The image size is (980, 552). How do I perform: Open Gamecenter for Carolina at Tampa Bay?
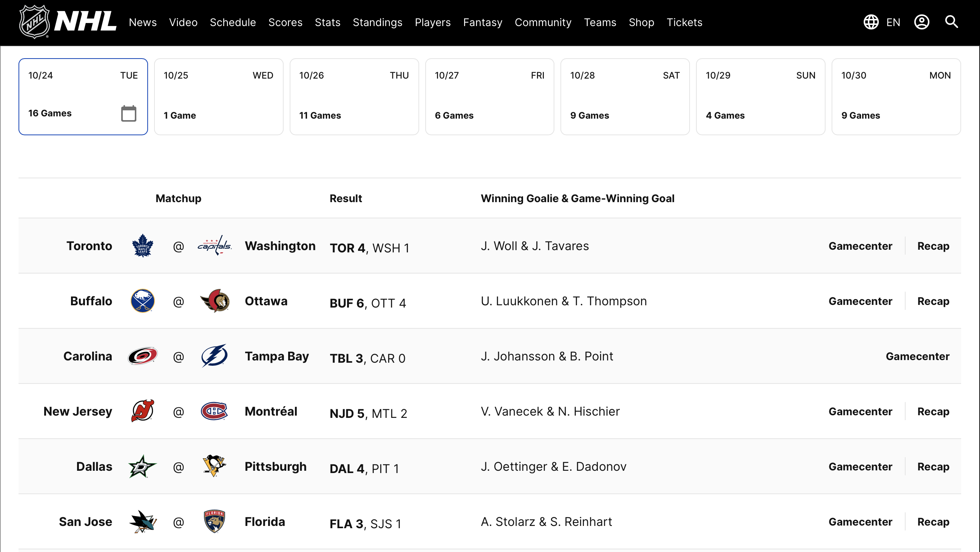pos(918,356)
